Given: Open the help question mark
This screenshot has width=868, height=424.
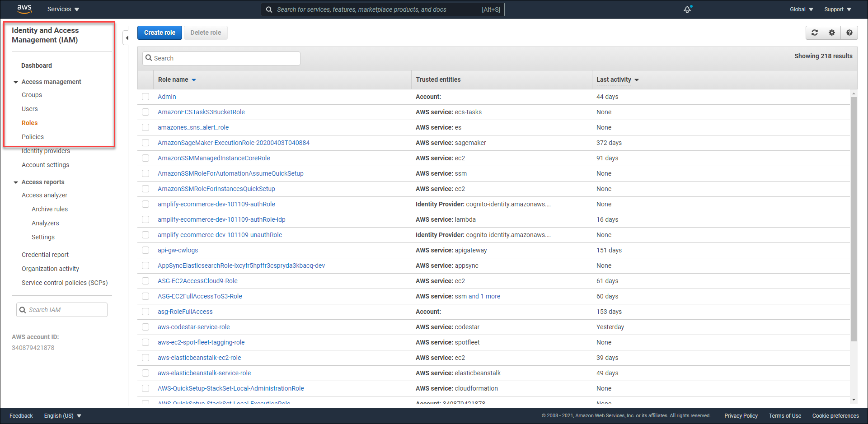Looking at the screenshot, I should click(x=849, y=33).
